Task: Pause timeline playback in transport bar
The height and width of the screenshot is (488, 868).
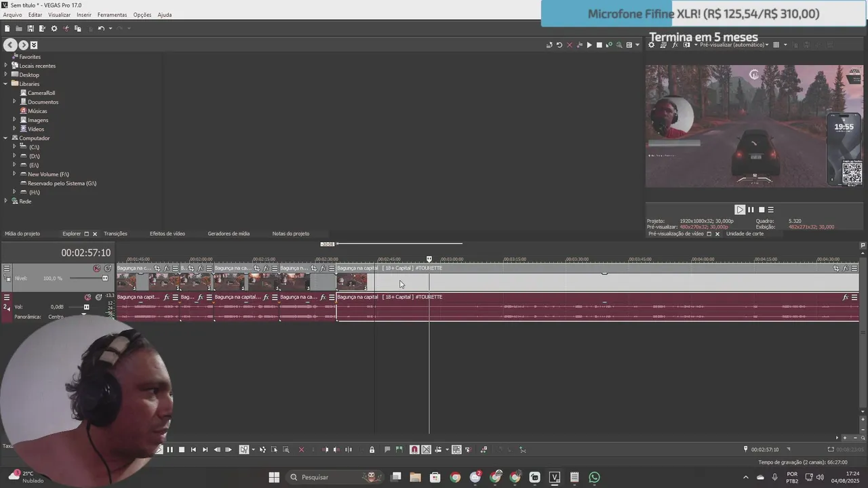Action: [x=170, y=449]
